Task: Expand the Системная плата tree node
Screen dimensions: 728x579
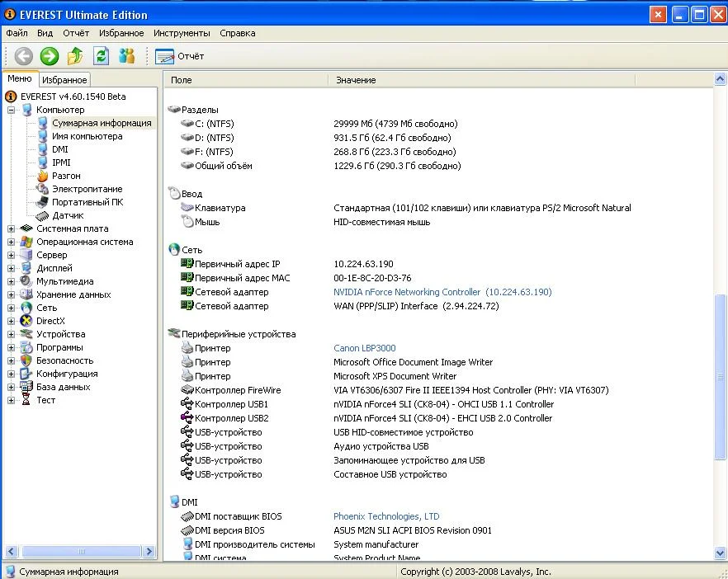Action: coord(12,228)
